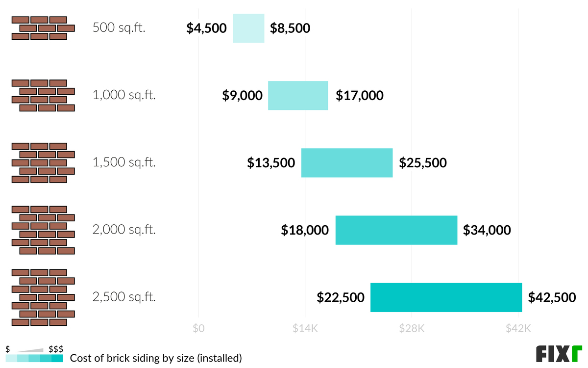Image resolution: width=588 pixels, height=368 pixels.
Task: Click the Fixr logo
Action: point(558,354)
